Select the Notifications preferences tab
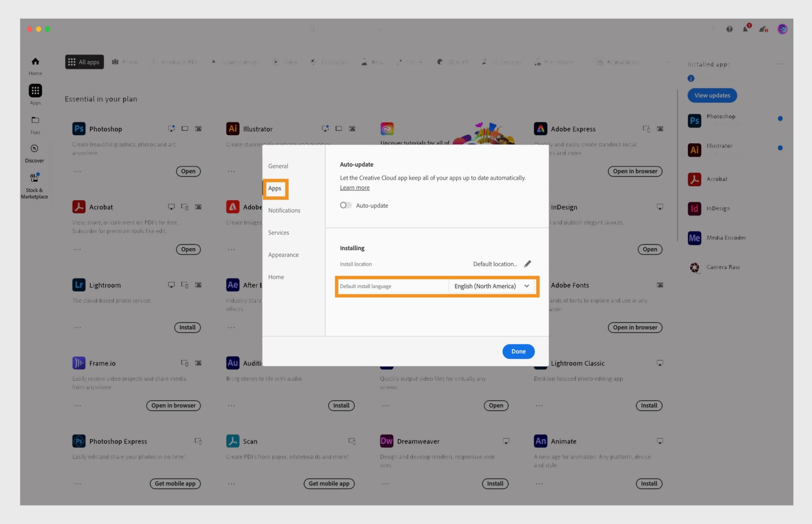This screenshot has width=812, height=524. coord(284,210)
